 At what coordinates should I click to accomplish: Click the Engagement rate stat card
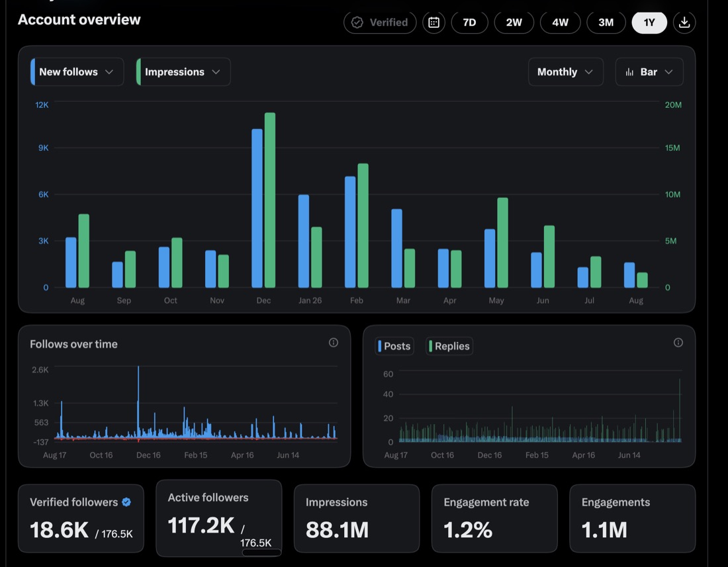(x=494, y=518)
